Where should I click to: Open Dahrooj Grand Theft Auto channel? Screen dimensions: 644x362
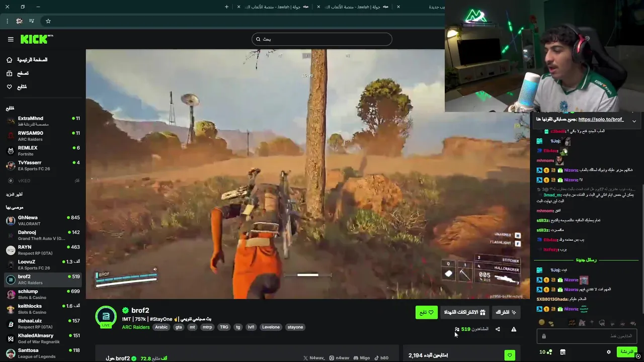[x=43, y=235]
